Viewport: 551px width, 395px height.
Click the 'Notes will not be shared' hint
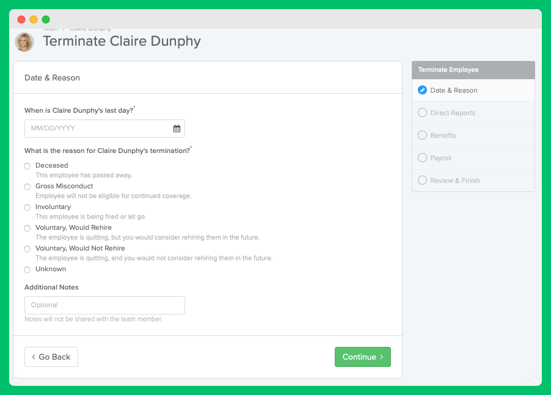tap(93, 319)
